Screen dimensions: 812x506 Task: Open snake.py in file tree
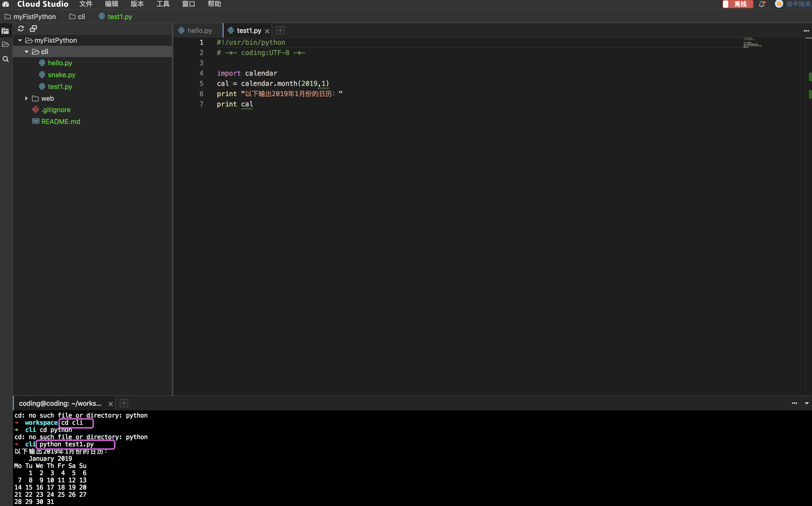click(x=61, y=75)
